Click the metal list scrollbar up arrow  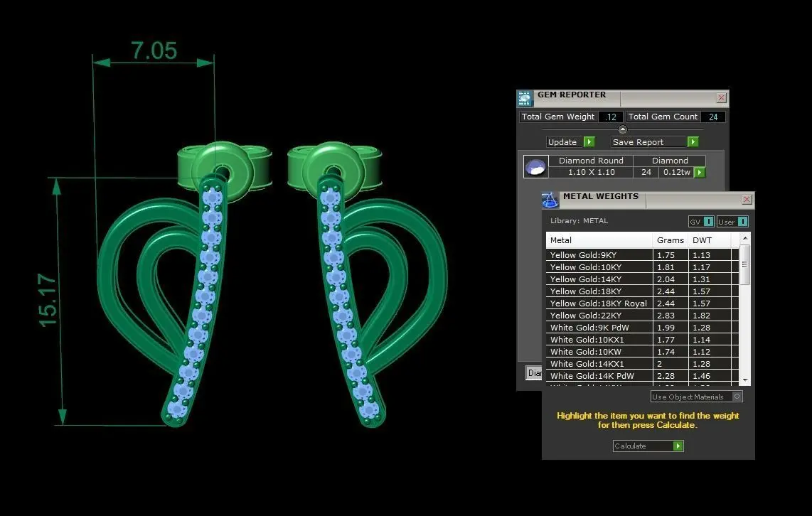(x=745, y=238)
